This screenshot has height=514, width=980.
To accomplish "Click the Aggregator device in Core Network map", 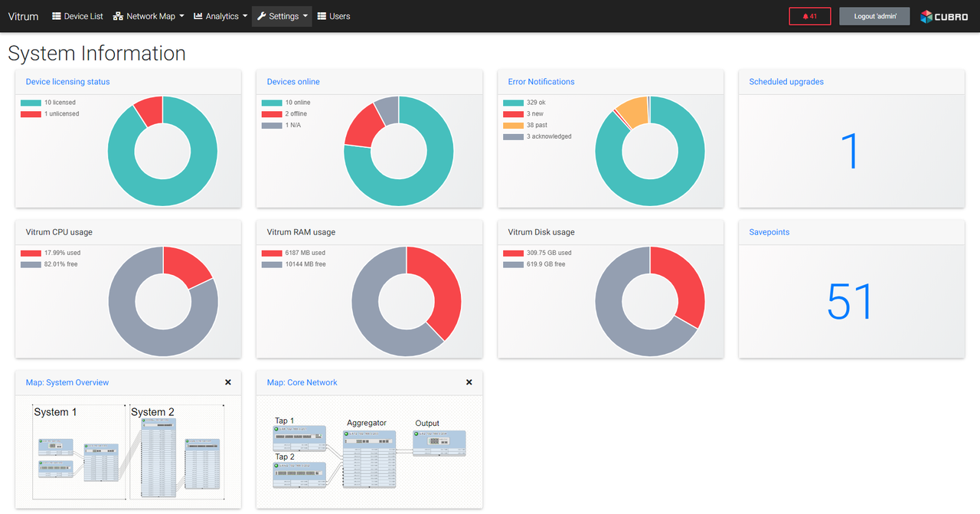I will (371, 459).
